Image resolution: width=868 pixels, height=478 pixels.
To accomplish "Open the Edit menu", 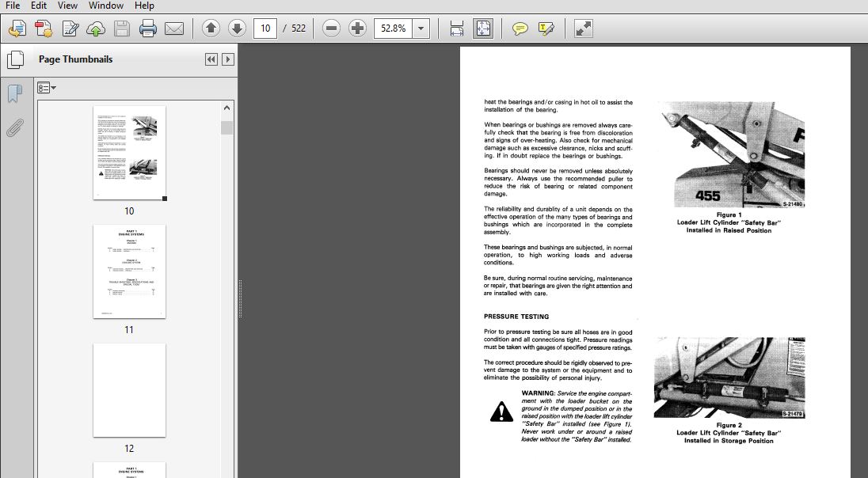I will pos(39,6).
